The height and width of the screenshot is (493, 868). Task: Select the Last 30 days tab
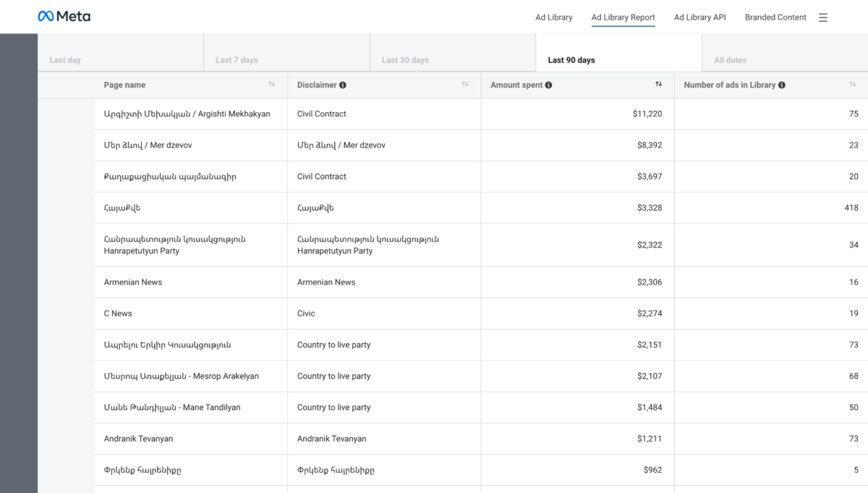[405, 60]
